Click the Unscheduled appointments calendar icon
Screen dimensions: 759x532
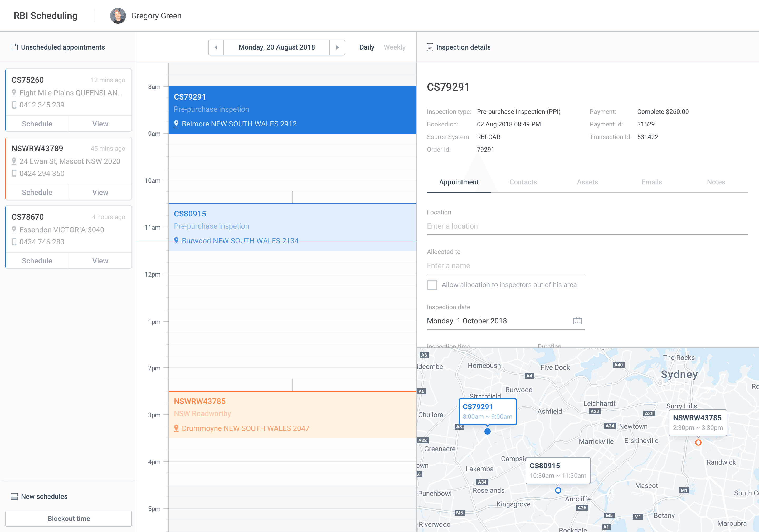point(14,47)
